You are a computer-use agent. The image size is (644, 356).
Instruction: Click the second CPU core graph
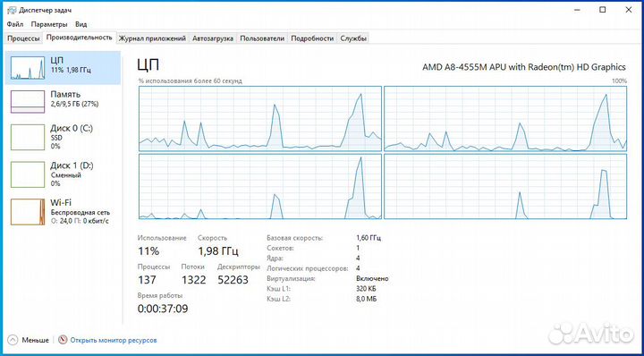tap(505, 119)
